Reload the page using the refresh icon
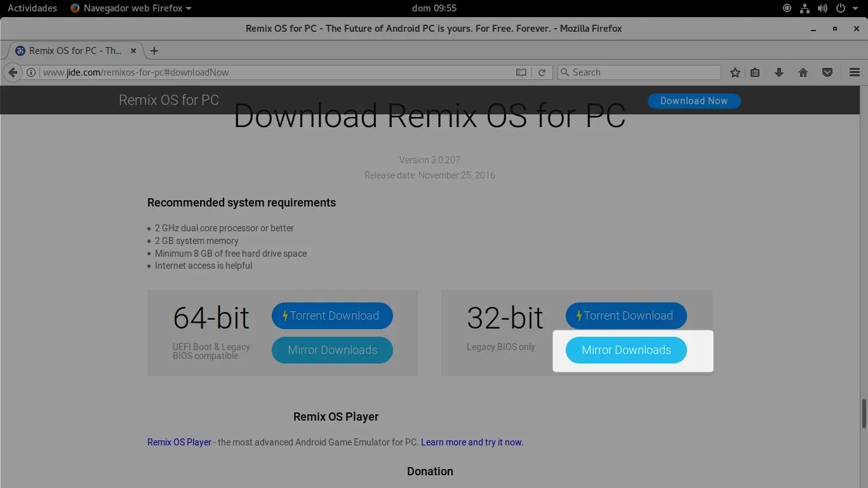The image size is (868, 488). 542,72
